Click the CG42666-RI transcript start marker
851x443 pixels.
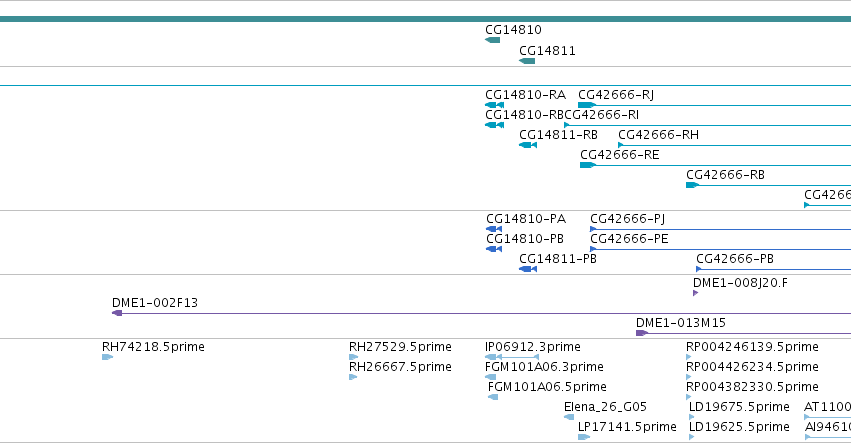click(567, 125)
